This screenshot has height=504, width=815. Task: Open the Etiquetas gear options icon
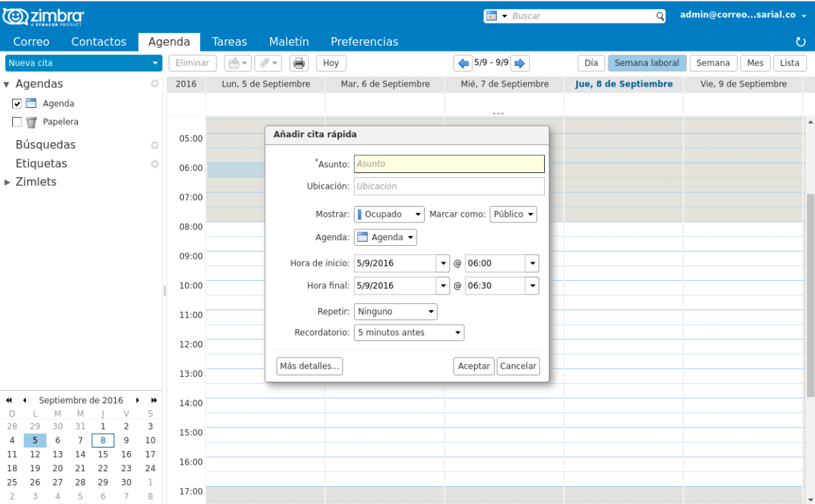[x=154, y=164]
